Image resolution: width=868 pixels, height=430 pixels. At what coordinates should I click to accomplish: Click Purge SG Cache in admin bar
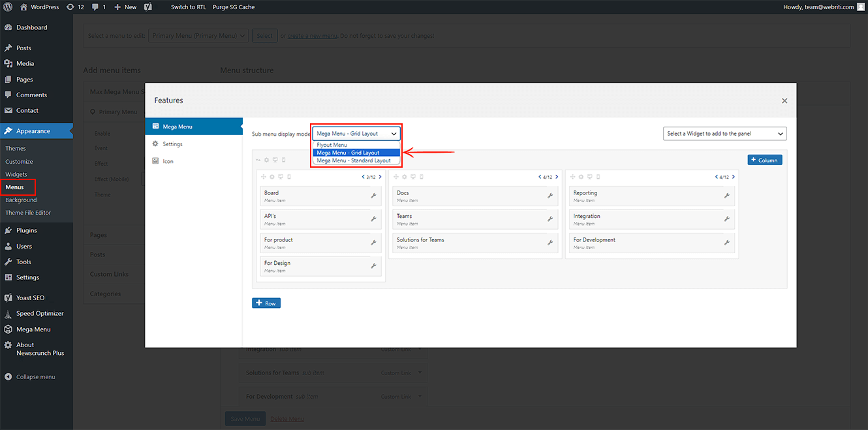[234, 7]
